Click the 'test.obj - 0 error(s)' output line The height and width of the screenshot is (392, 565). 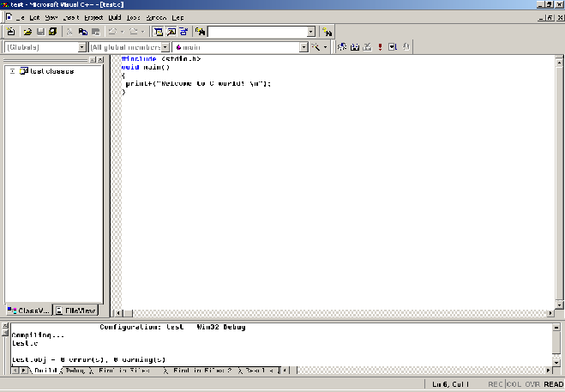pos(88,359)
